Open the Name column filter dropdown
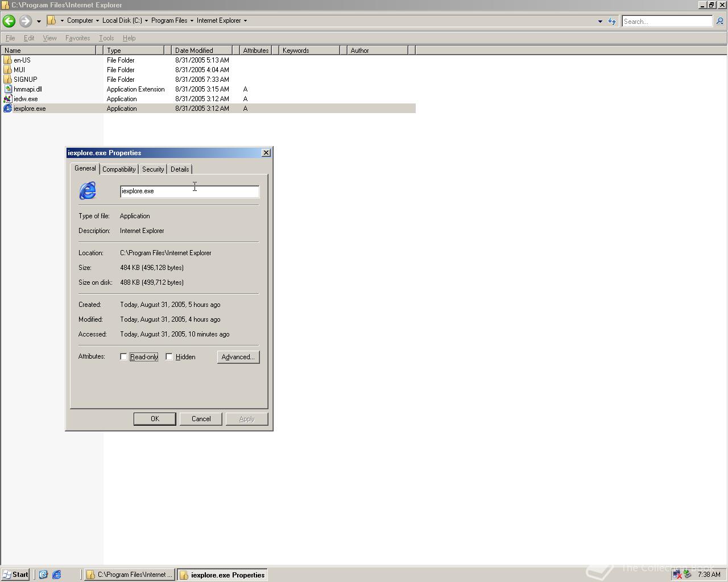Screen dimensions: 728x582 [x=99, y=51]
